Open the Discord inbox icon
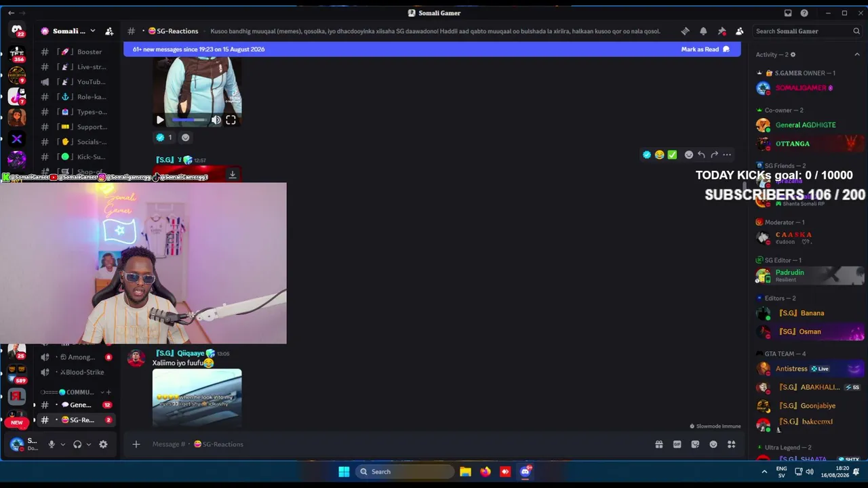 point(788,13)
